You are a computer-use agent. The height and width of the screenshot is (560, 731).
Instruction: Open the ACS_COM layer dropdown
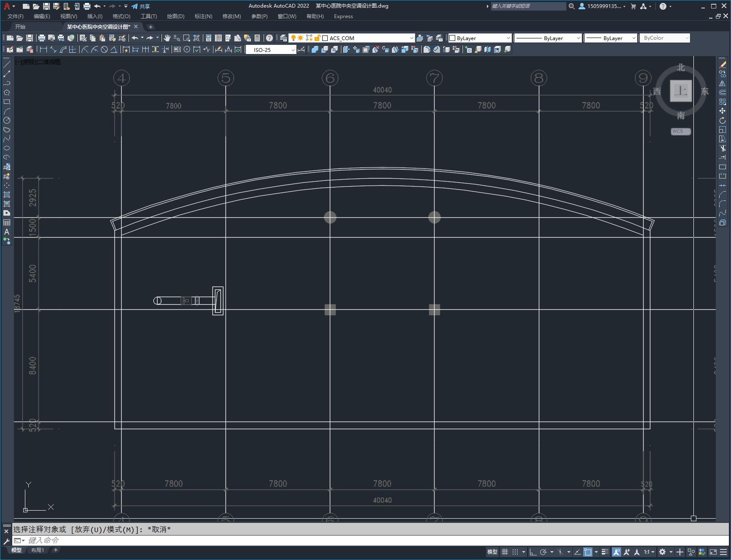412,38
